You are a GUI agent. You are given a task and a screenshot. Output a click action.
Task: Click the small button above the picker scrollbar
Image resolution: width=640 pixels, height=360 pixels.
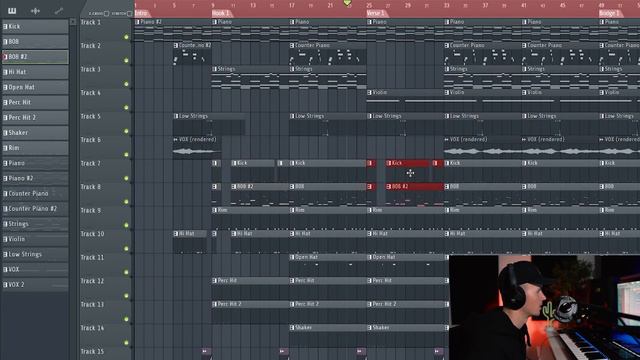(x=73, y=22)
